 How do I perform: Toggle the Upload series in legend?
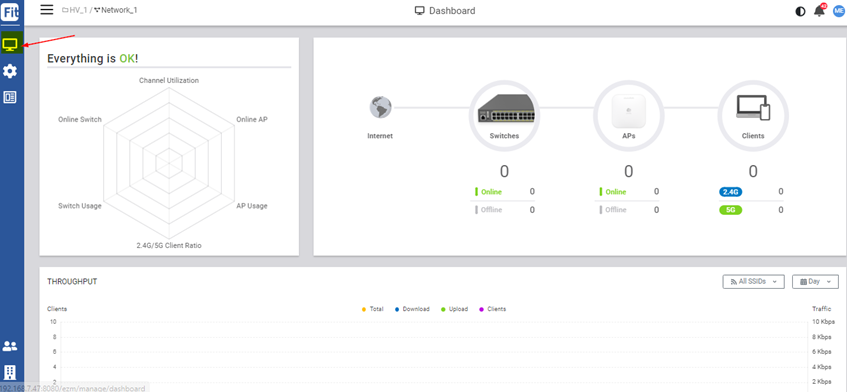454,309
